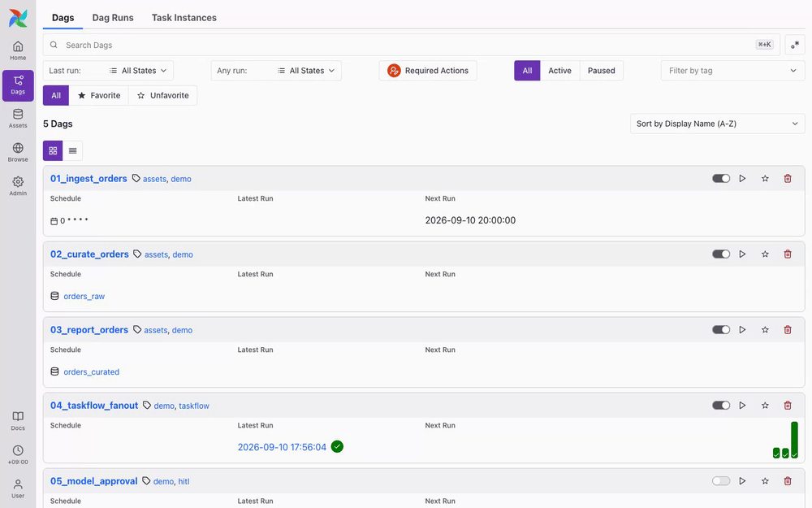The image size is (812, 508).
Task: Select the All pause-state filter
Action: click(x=527, y=71)
